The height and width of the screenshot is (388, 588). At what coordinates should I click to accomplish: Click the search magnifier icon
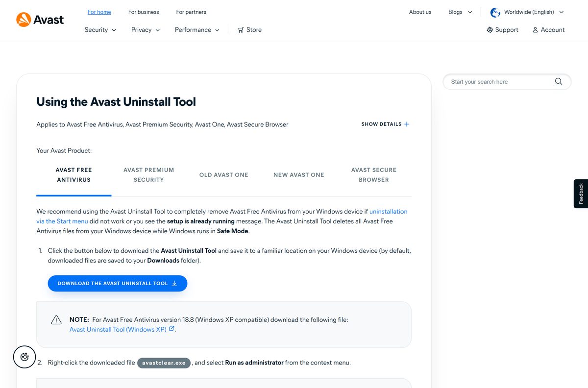[558, 81]
